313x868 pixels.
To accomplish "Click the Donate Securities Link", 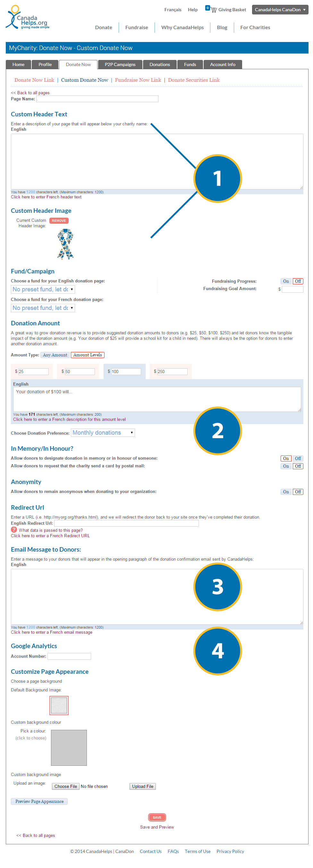I will click(194, 80).
